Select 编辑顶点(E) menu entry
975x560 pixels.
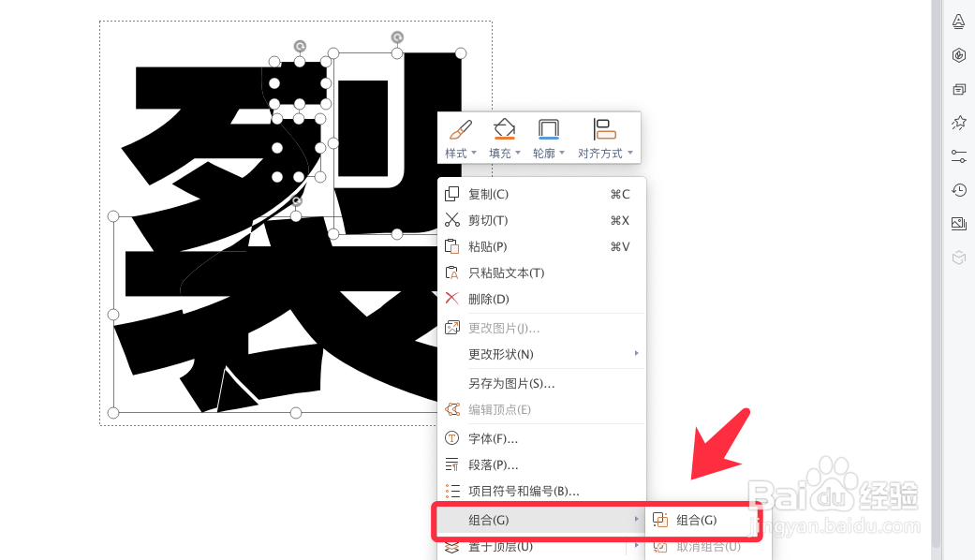coord(541,409)
